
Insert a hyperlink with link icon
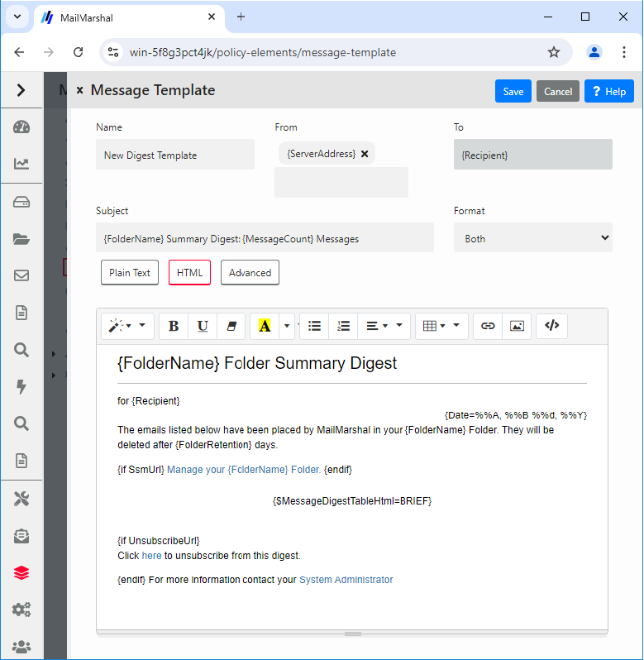pos(488,326)
